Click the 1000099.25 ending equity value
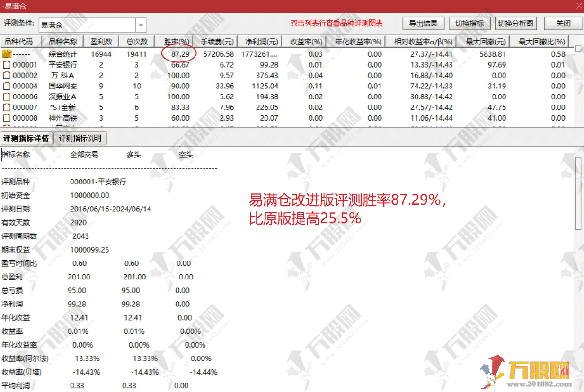This screenshot has width=584, height=392. coord(89,250)
